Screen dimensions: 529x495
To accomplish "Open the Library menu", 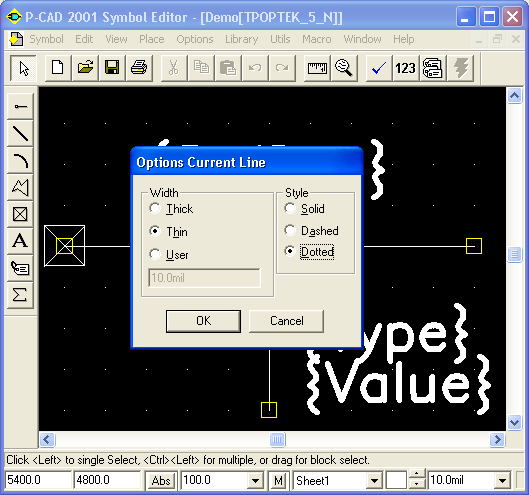I will click(x=242, y=39).
